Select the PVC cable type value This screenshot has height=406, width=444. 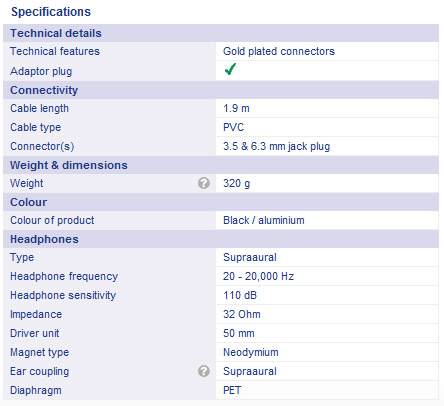click(x=233, y=127)
